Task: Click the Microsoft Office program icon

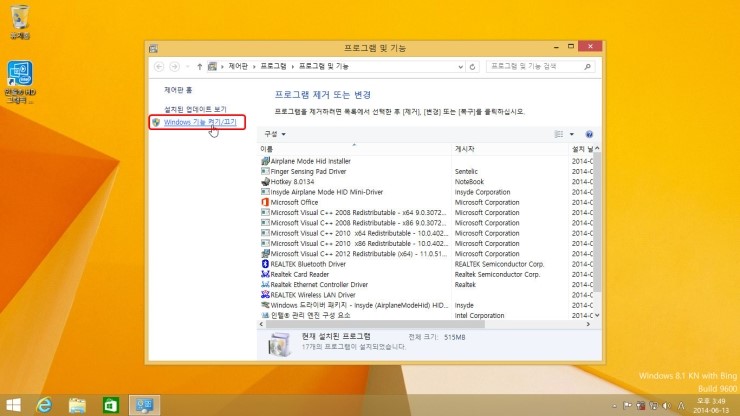Action: click(265, 202)
